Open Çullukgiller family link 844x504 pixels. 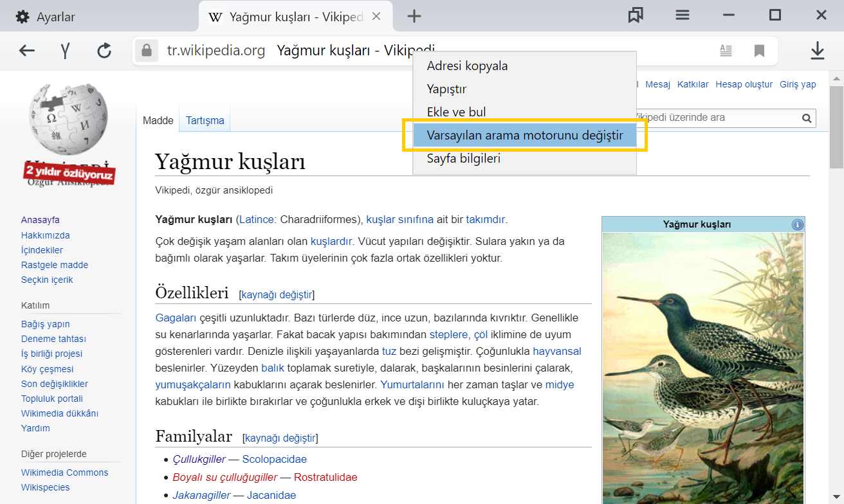pos(199,459)
